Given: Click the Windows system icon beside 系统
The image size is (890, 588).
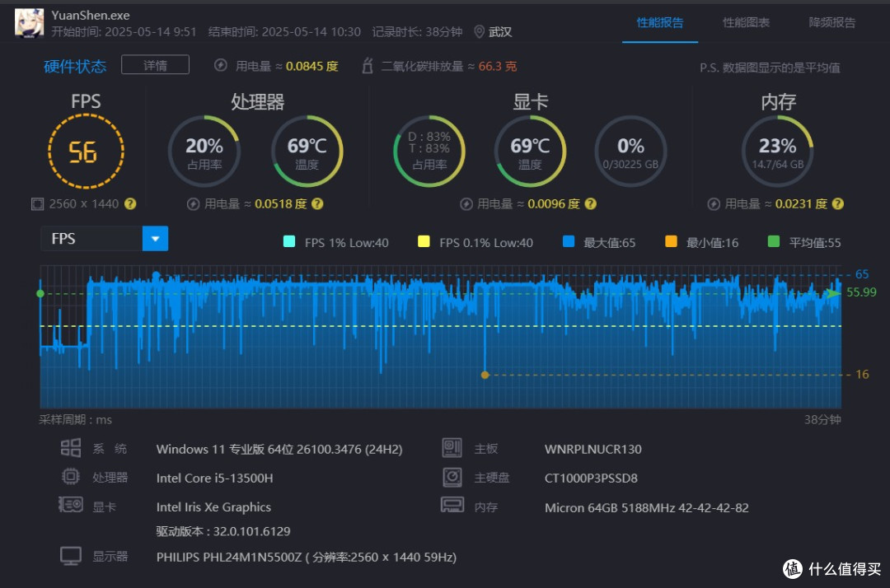Looking at the screenshot, I should pyautogui.click(x=71, y=448).
